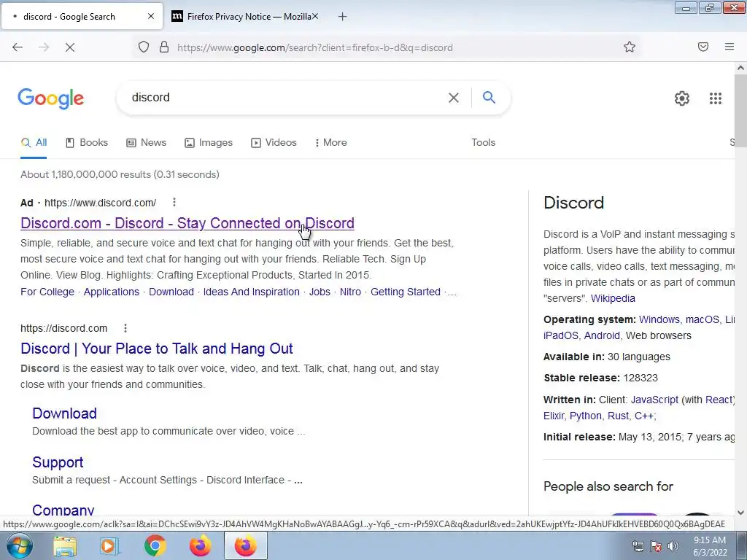Viewport: 747px width, 560px height.
Task: Expand the More search categories menu
Action: 330,142
